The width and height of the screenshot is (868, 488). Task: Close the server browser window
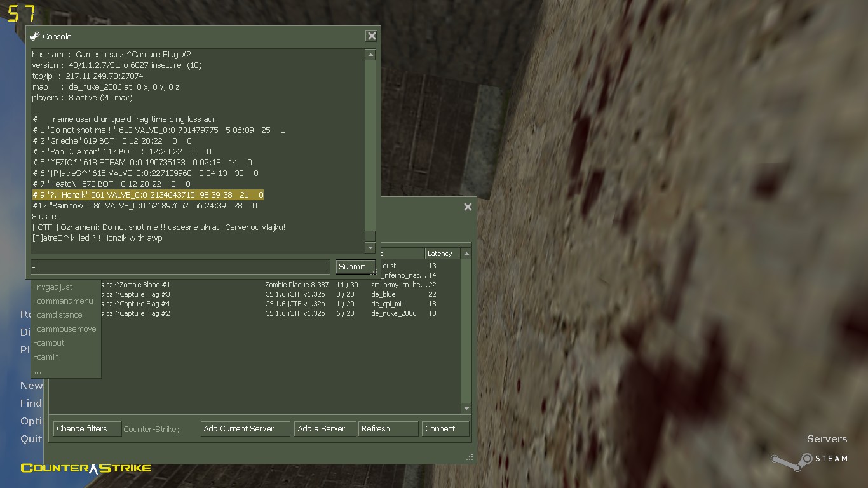468,207
